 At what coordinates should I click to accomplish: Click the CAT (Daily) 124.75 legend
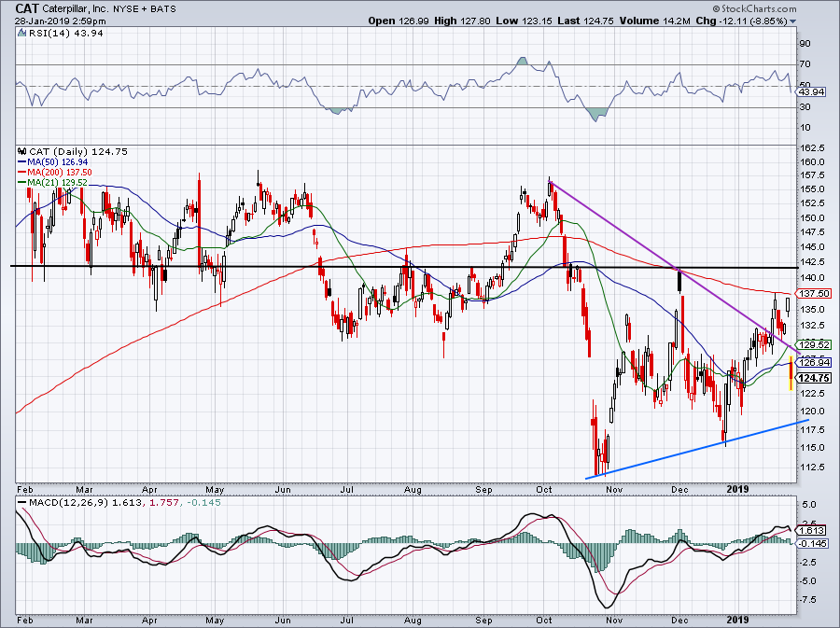(x=78, y=151)
